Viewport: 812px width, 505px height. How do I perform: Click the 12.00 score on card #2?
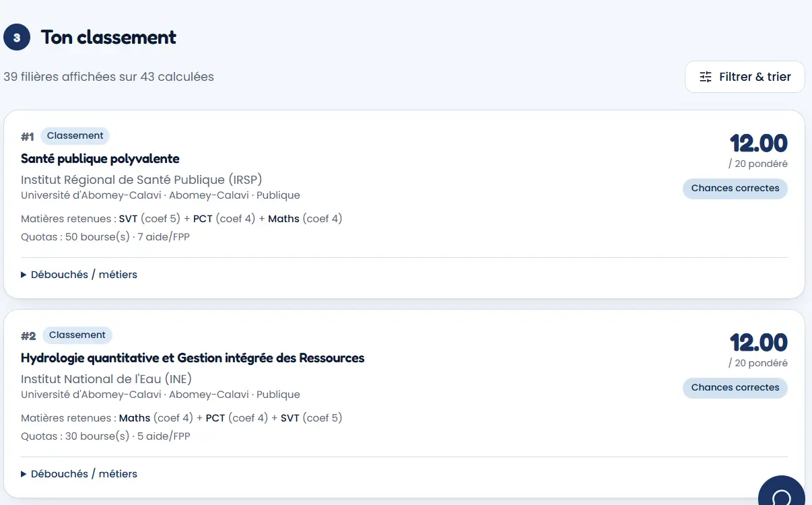click(x=759, y=343)
